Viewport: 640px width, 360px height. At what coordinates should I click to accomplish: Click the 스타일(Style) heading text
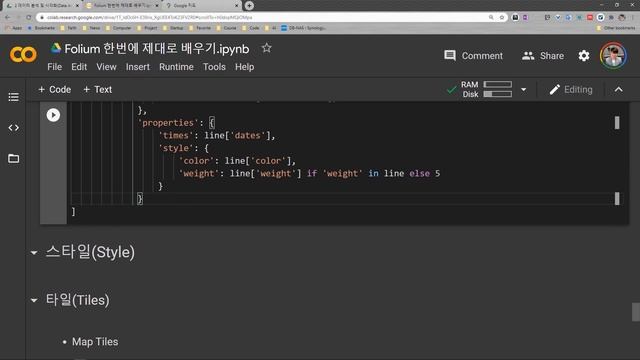pos(90,252)
